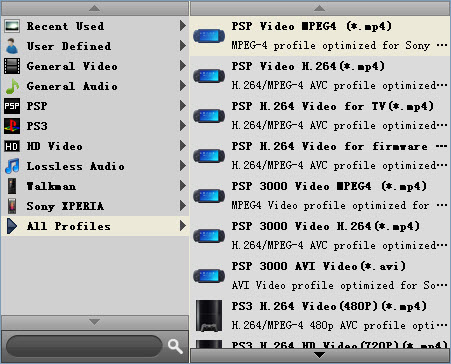Click the All Profiles blue triangle icon
Screen dimensions: 451x364
click(12, 226)
